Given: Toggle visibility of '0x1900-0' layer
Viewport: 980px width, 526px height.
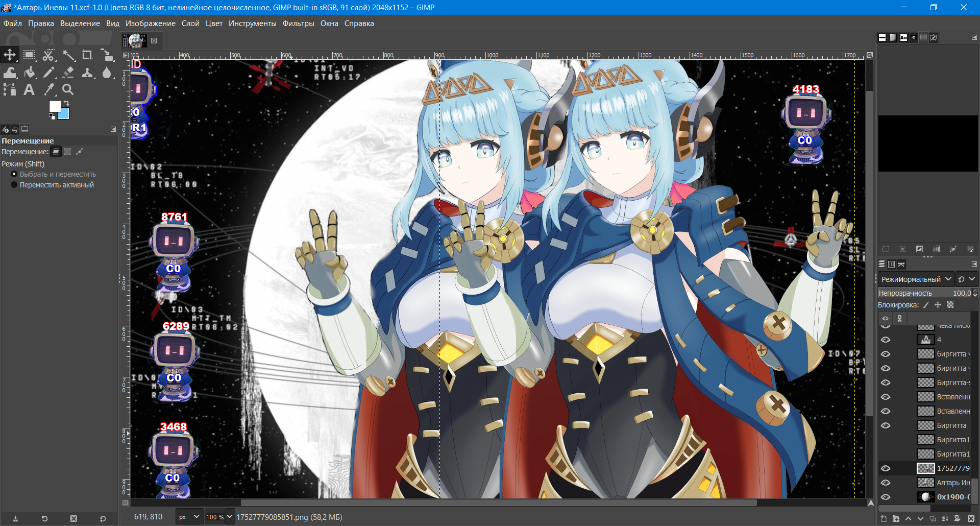Looking at the screenshot, I should (x=886, y=497).
